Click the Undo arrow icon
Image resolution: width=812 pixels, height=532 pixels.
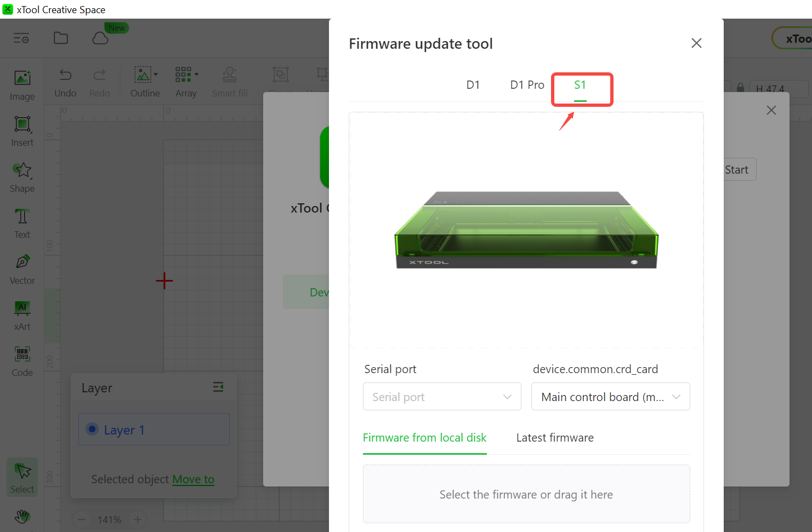click(65, 75)
